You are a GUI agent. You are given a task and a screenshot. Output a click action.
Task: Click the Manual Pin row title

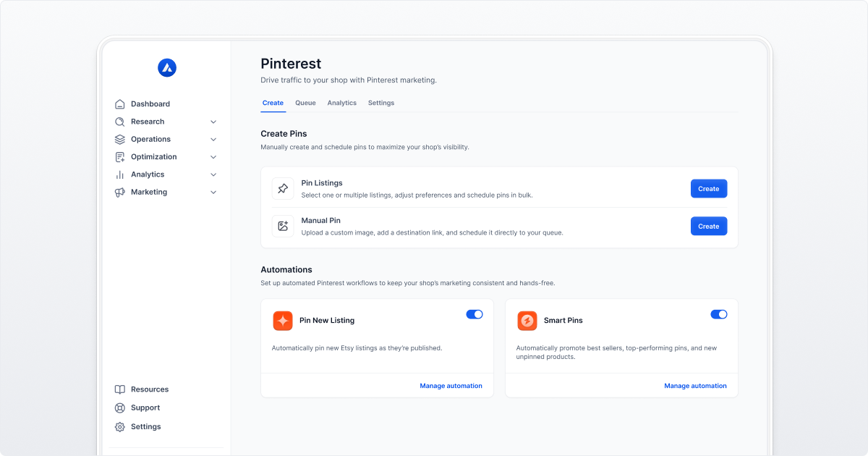pos(321,220)
